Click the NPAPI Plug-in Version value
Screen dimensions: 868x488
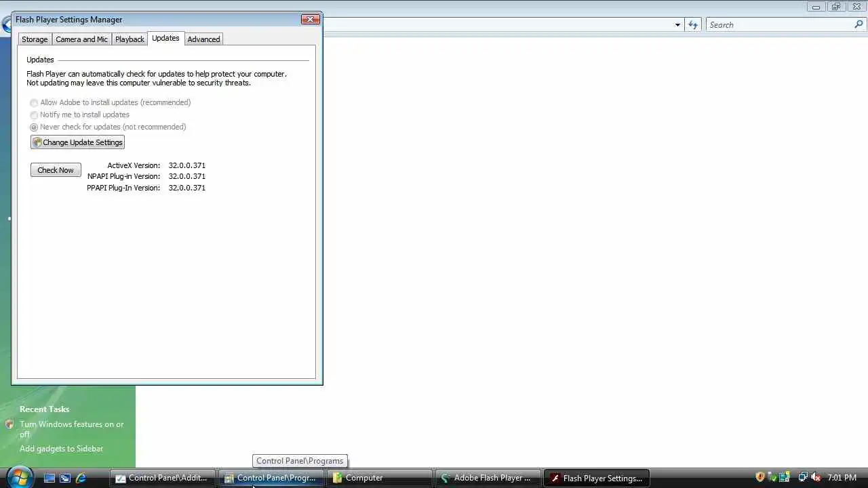click(x=186, y=176)
